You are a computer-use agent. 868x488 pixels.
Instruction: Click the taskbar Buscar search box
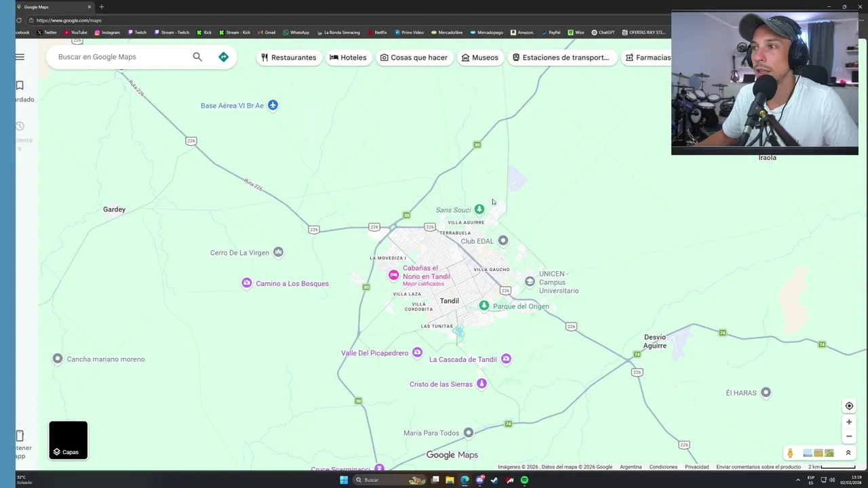tap(390, 480)
